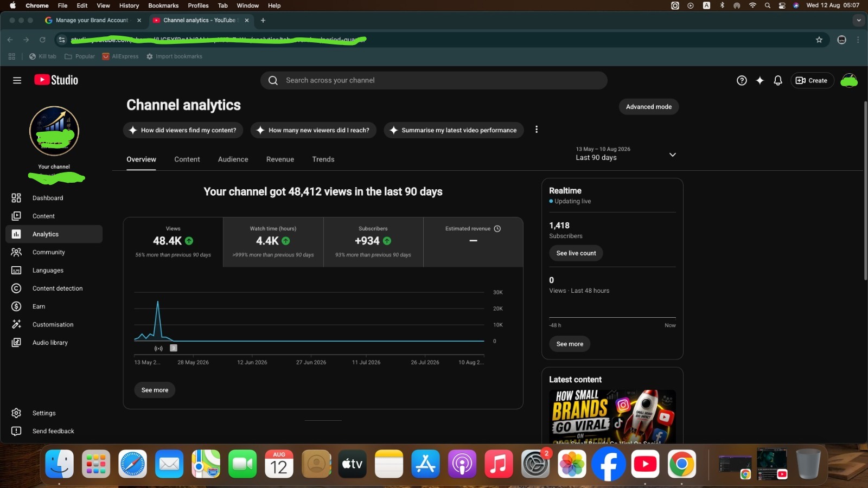868x488 pixels.
Task: Select Analytics in the sidebar
Action: 54,234
